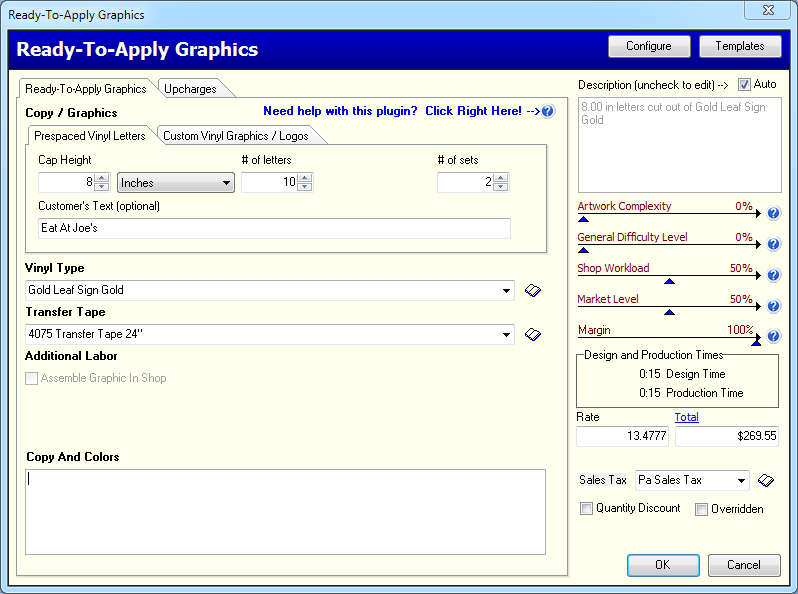Image resolution: width=798 pixels, height=594 pixels.
Task: Click the plugin help question mark icon
Action: coord(548,112)
